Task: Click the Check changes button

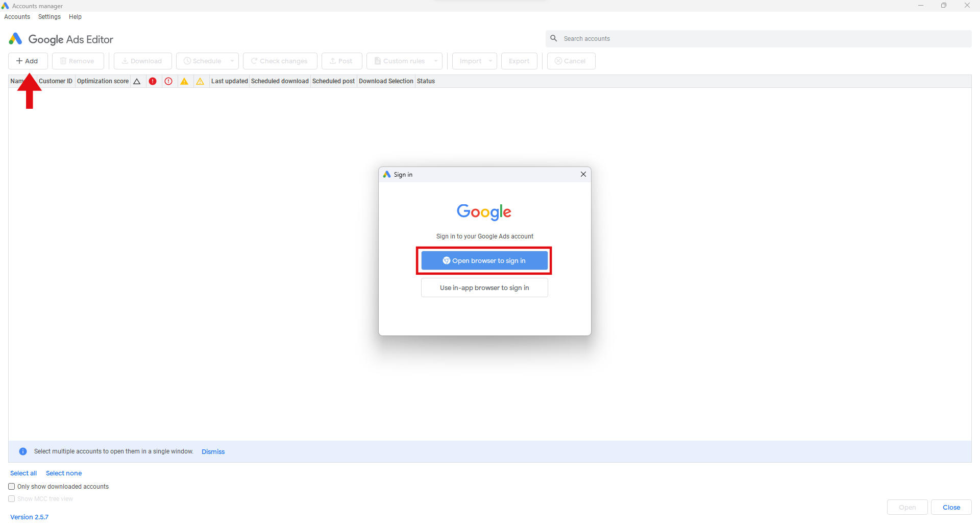Action: (280, 61)
